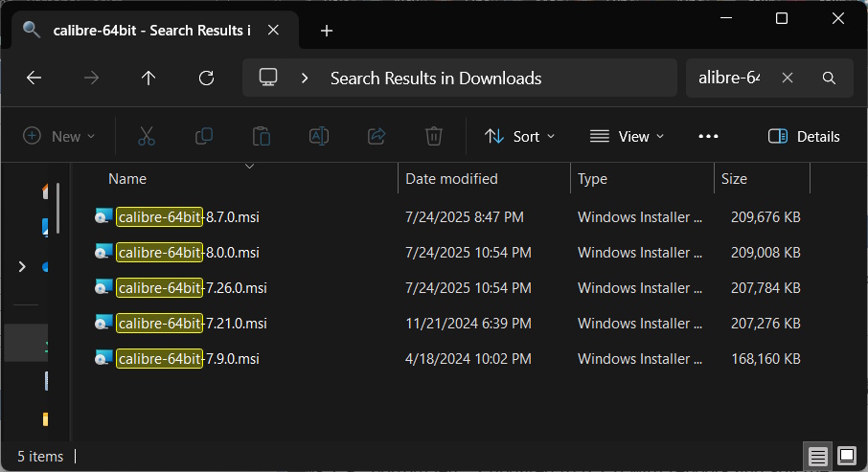Screen dimensions: 868x472
Task: Open a new tab
Action: point(327,31)
